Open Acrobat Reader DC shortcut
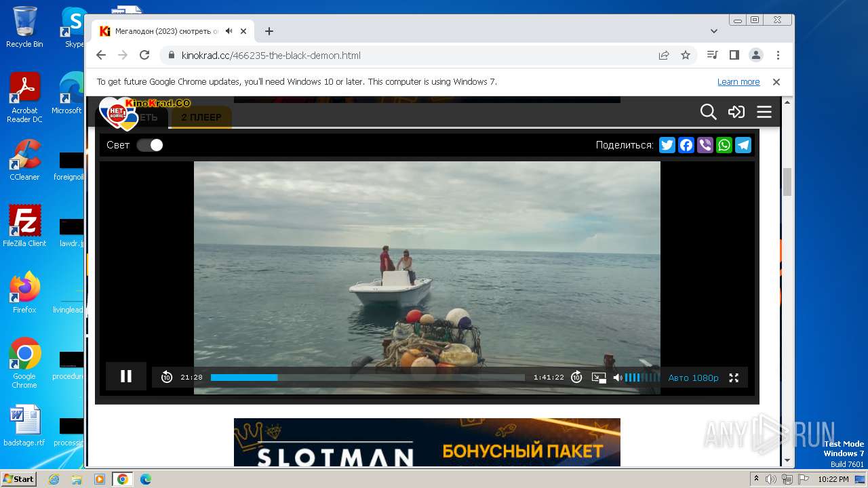Screen dimensions: 868x488 click(24, 98)
